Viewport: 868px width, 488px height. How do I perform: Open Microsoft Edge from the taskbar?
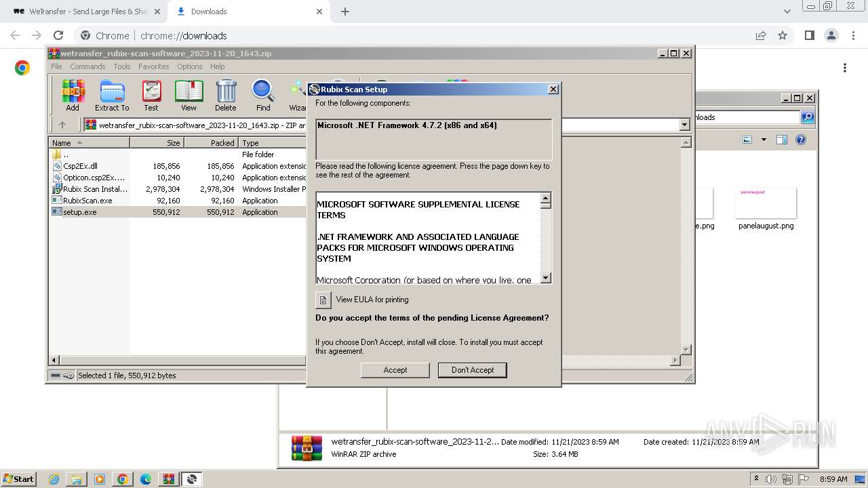pos(146,479)
